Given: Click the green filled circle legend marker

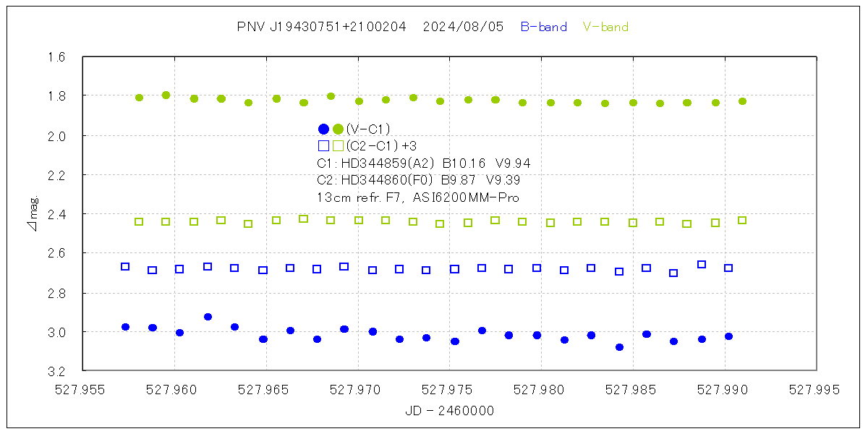Looking at the screenshot, I should click(338, 129).
